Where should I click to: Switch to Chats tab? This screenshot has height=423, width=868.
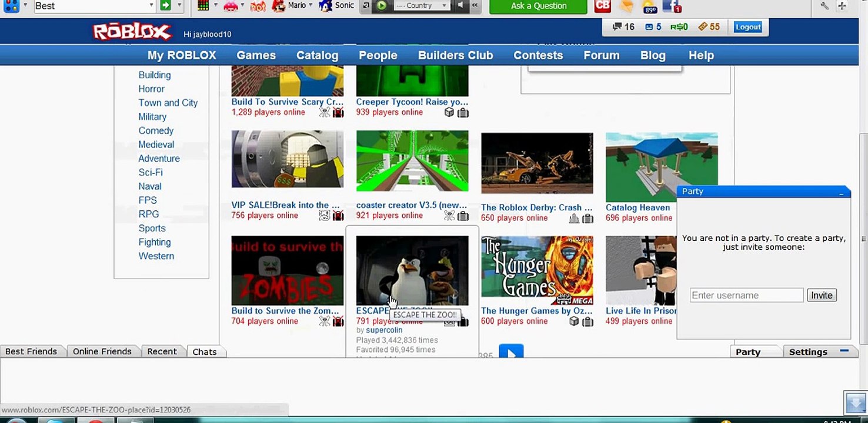click(205, 351)
